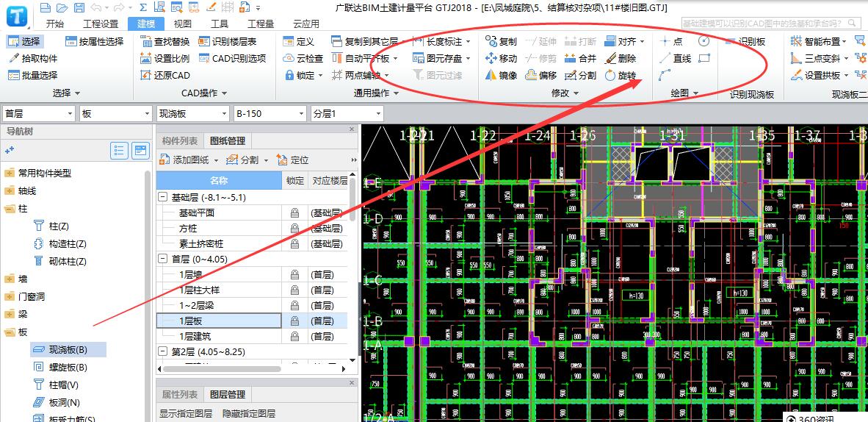
Task: Collapse the 第2层 (4.05~8.25) group
Action: [163, 351]
